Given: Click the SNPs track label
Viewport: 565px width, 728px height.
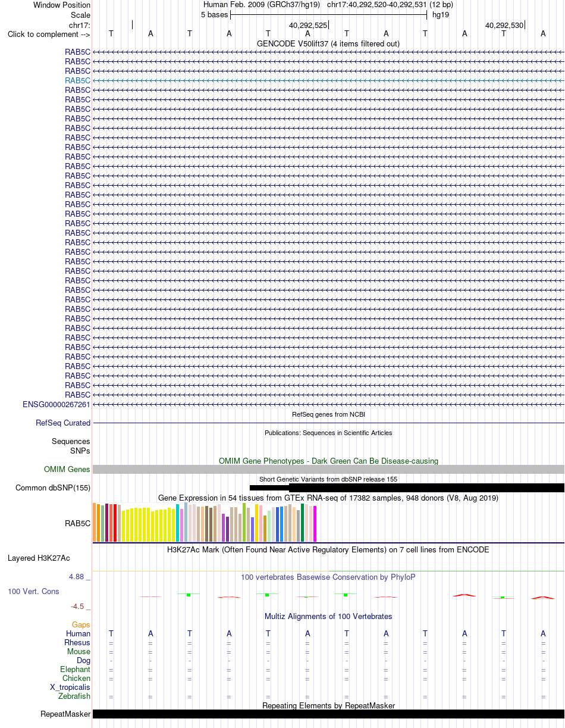Looking at the screenshot, I should click(x=80, y=451).
